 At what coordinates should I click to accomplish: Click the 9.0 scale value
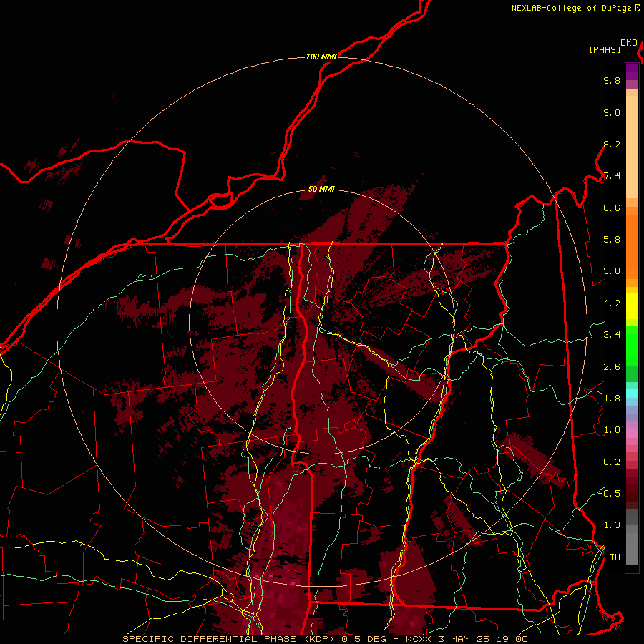(612, 112)
